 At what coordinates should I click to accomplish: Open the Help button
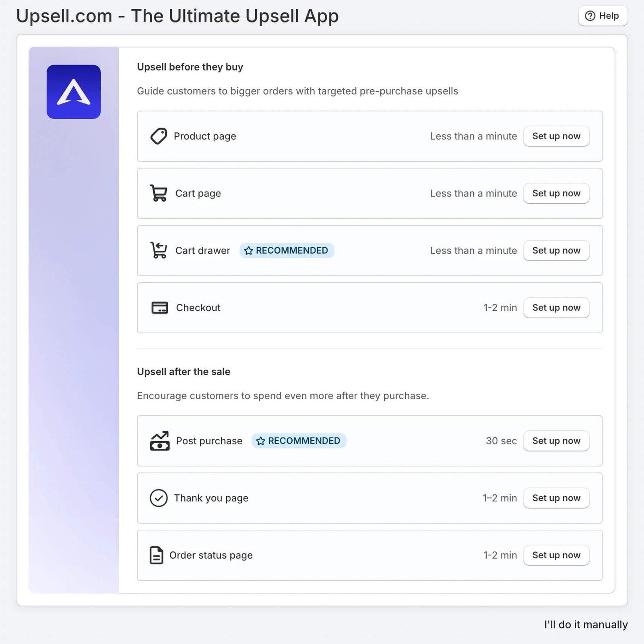pyautogui.click(x=603, y=16)
